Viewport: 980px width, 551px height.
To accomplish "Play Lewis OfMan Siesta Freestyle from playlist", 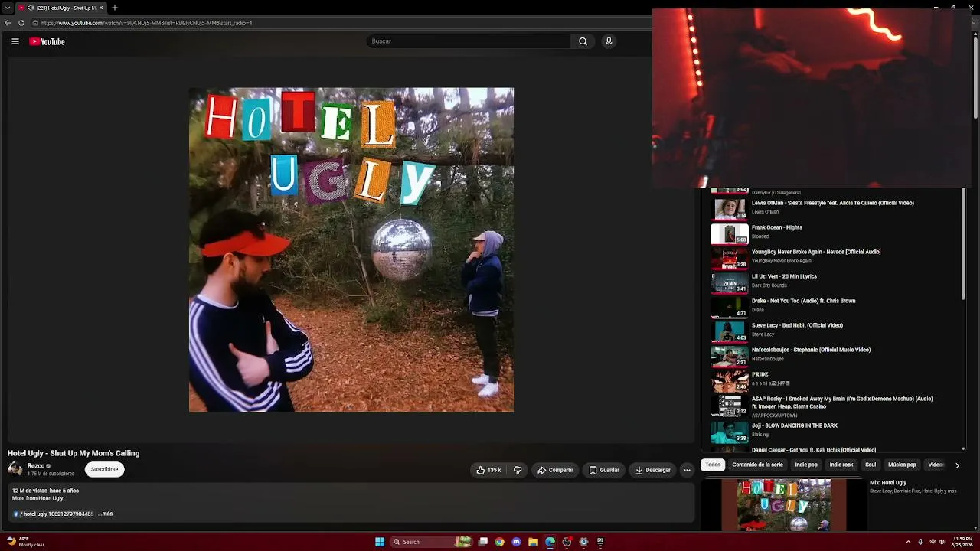I will (x=835, y=207).
